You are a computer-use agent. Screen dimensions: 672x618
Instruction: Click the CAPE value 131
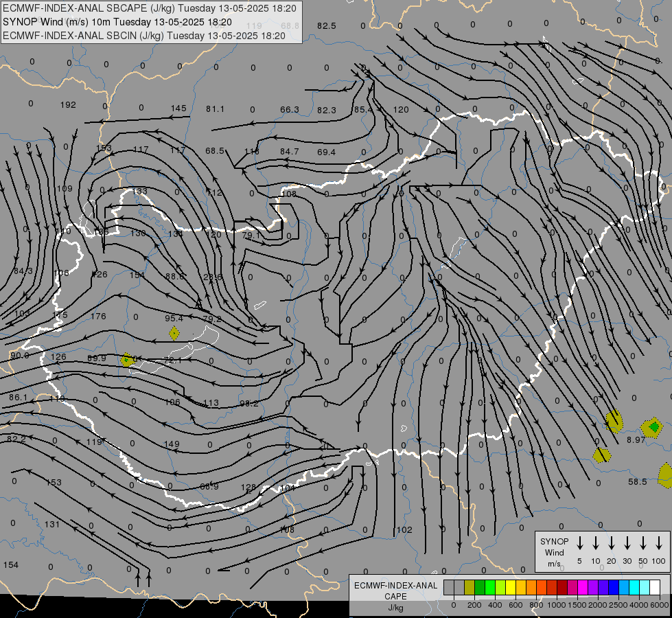52,524
